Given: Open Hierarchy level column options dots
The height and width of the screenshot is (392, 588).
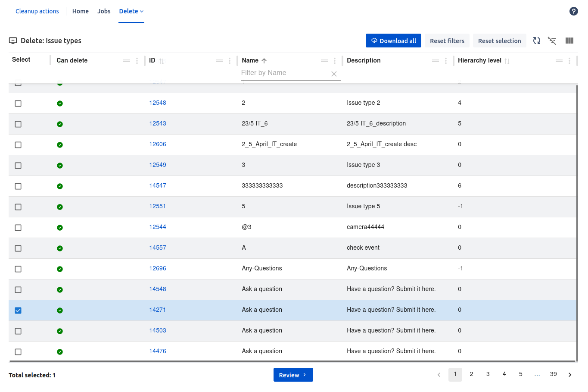Looking at the screenshot, I should tap(569, 61).
